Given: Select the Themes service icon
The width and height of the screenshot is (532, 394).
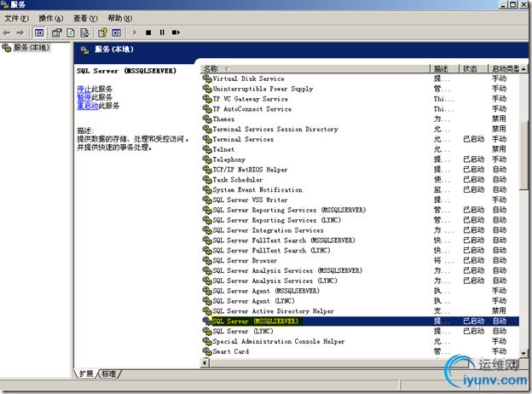Looking at the screenshot, I should click(x=207, y=119).
